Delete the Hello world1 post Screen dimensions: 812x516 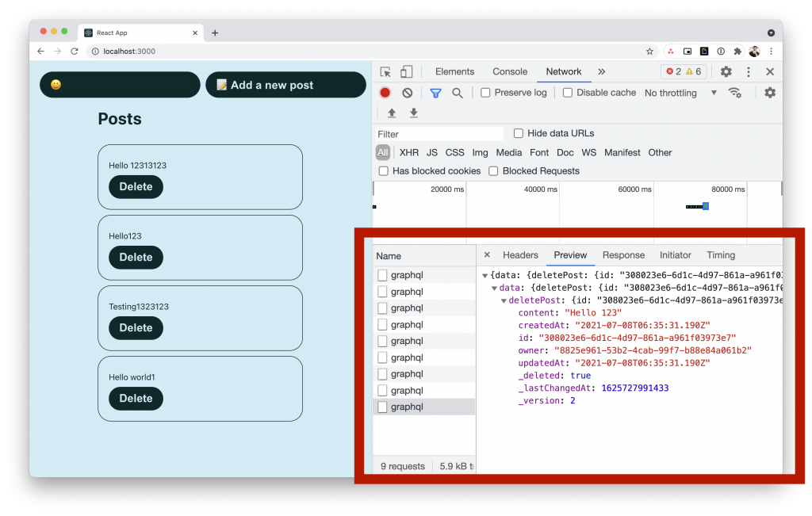(136, 399)
